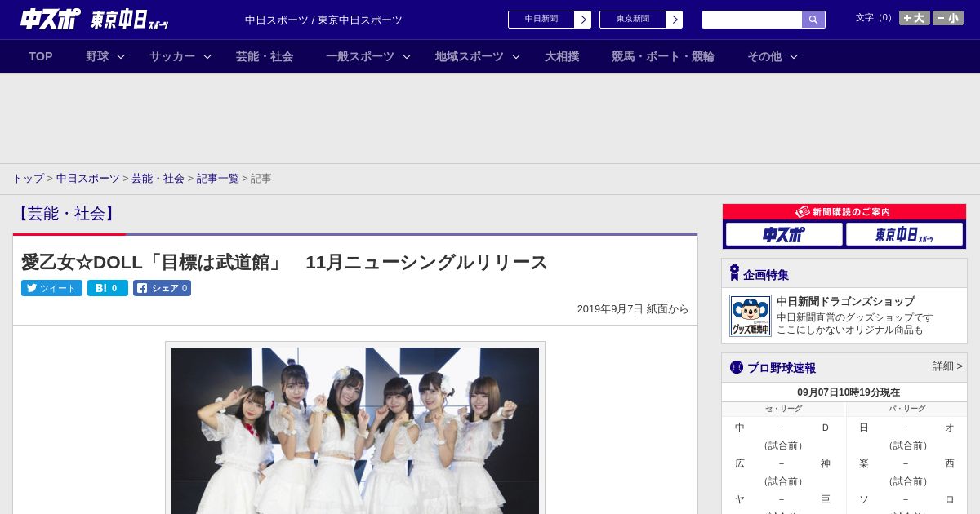The image size is (980, 514).
Task: Expand the その他 dropdown chevron
Action: tap(794, 56)
